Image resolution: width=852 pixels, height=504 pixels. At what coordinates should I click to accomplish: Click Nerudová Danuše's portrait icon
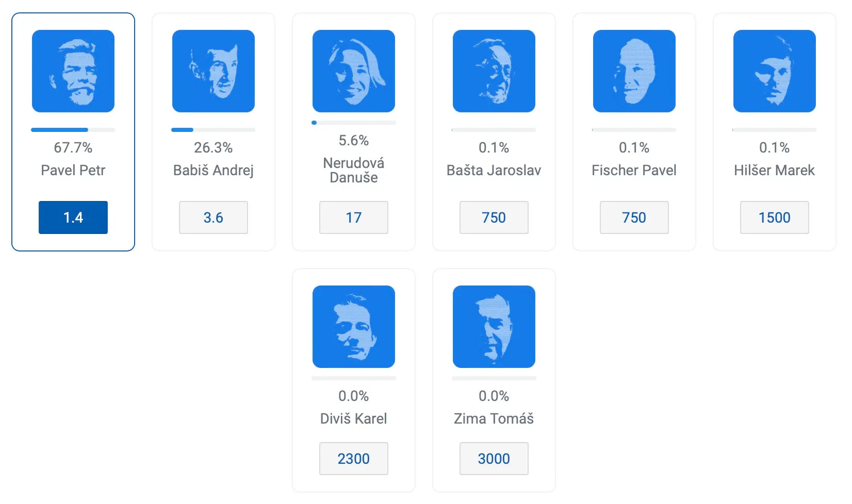click(354, 71)
